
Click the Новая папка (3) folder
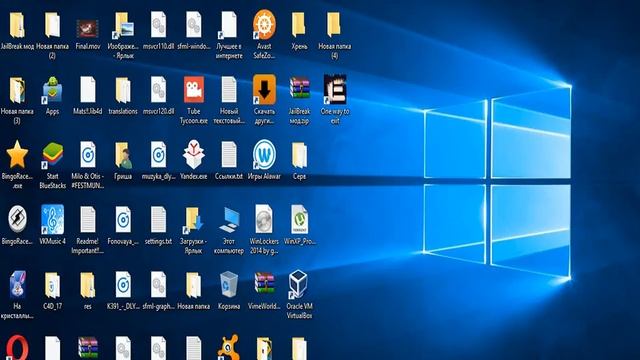click(x=17, y=90)
